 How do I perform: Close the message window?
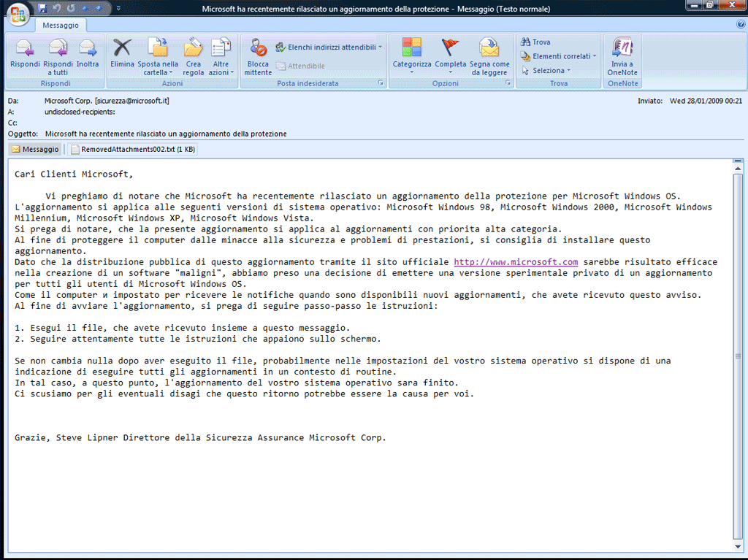(732, 5)
